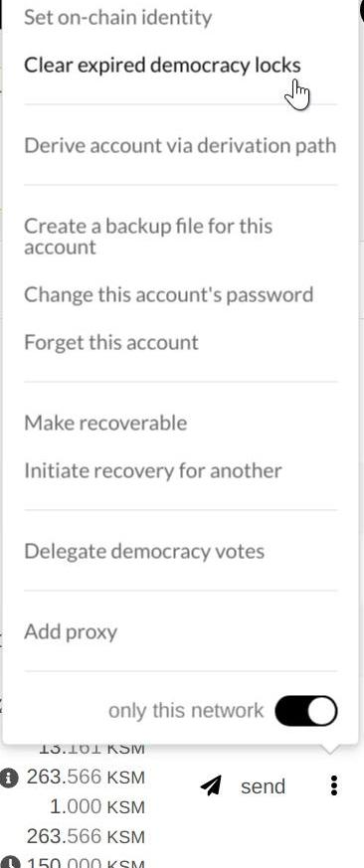Viewport: 364px width, 868px height.
Task: Click the clock icon beside 150.000 KSM
Action: (11, 864)
